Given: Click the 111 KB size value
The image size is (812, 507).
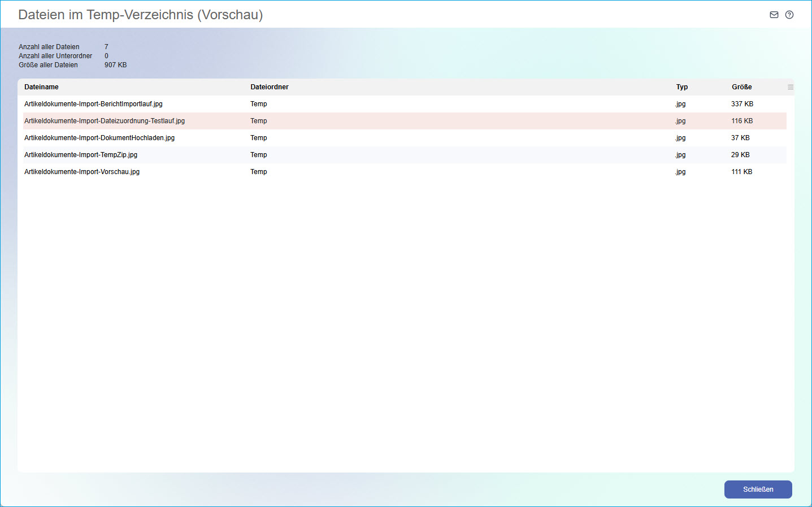Looking at the screenshot, I should tap(742, 172).
